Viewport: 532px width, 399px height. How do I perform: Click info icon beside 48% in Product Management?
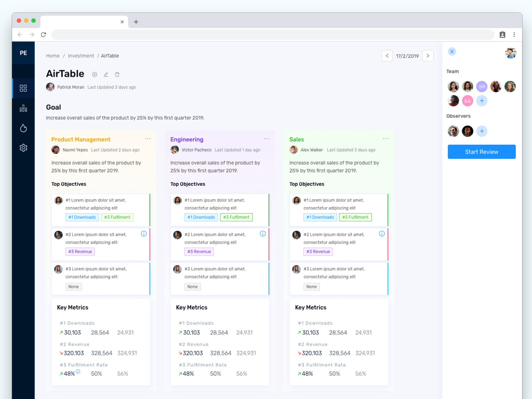78,372
